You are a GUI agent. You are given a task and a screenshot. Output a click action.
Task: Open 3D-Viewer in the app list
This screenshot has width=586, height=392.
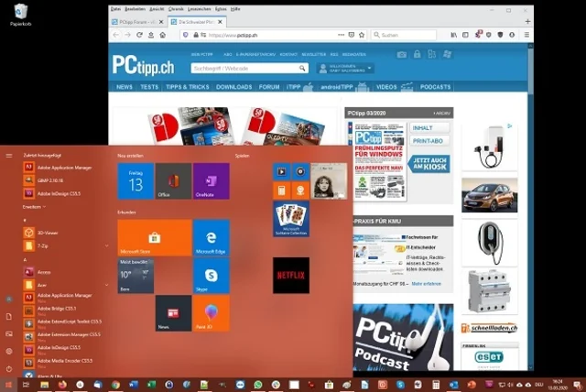click(48, 233)
